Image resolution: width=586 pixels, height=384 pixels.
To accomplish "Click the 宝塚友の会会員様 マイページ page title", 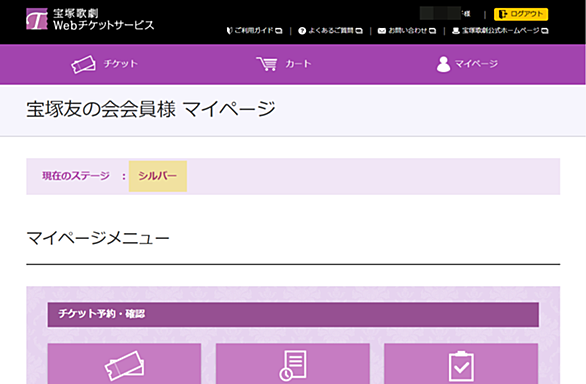I will [151, 110].
